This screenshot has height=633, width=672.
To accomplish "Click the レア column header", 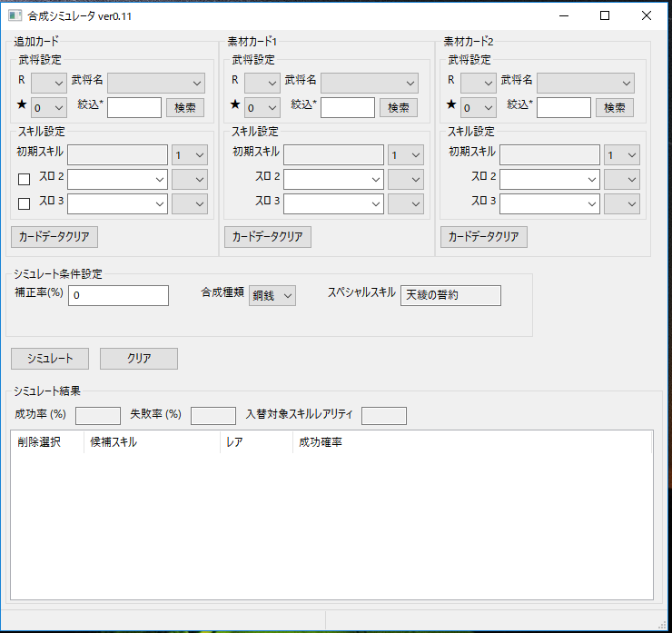I will (x=257, y=442).
